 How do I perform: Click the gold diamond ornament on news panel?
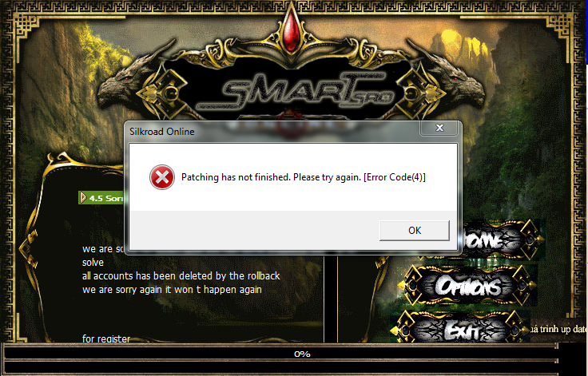tap(29, 247)
